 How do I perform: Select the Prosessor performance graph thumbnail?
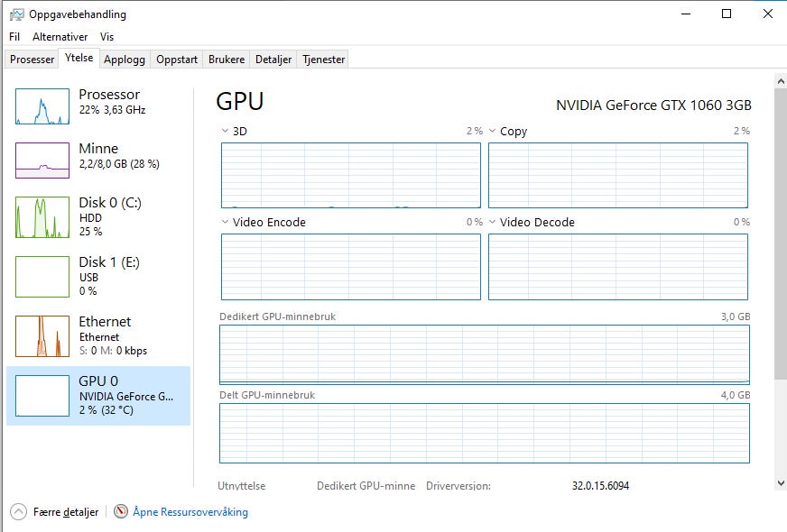point(42,106)
